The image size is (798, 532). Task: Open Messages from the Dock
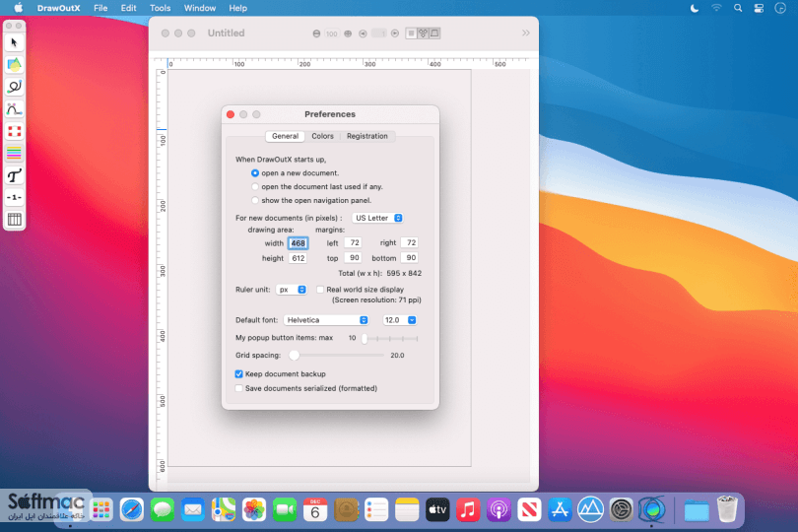[x=163, y=509]
